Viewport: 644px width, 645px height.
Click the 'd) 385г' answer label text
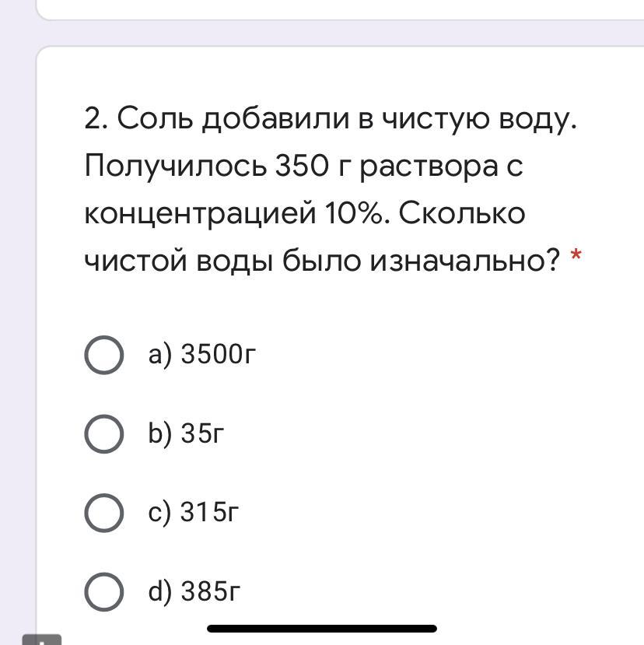(194, 593)
